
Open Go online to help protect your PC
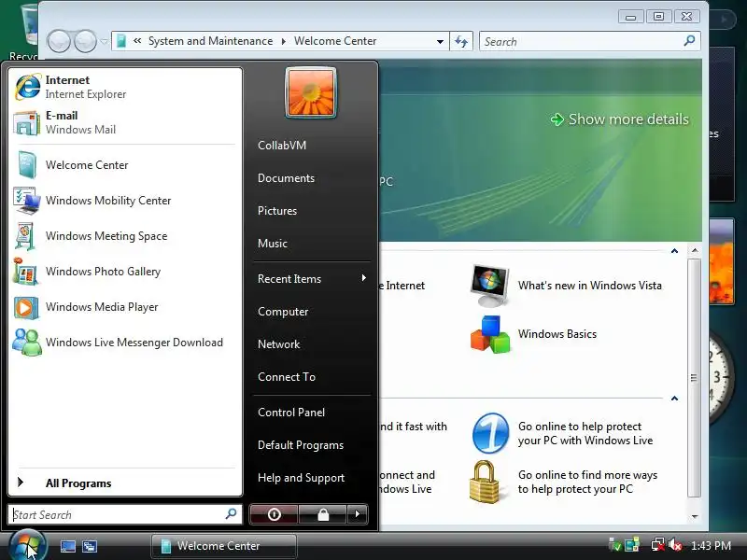point(585,433)
